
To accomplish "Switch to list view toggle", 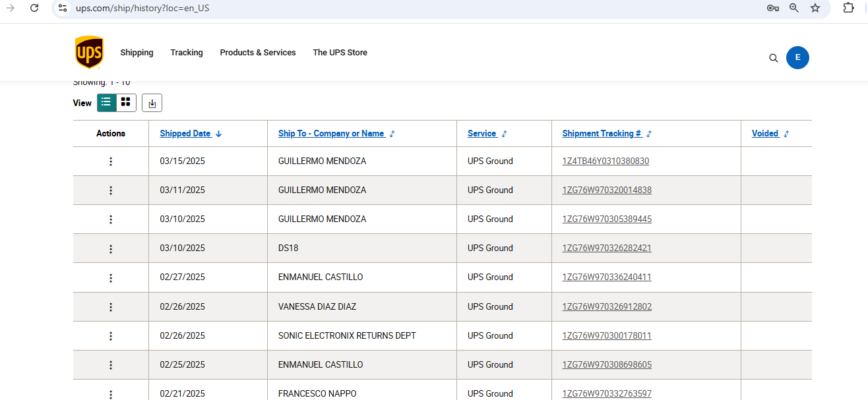I will click(106, 102).
